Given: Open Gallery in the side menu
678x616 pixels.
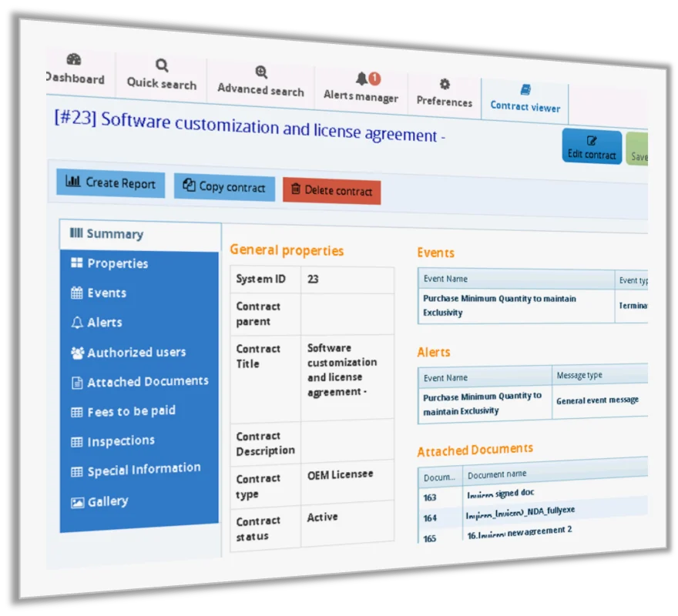Looking at the screenshot, I should point(139,502).
